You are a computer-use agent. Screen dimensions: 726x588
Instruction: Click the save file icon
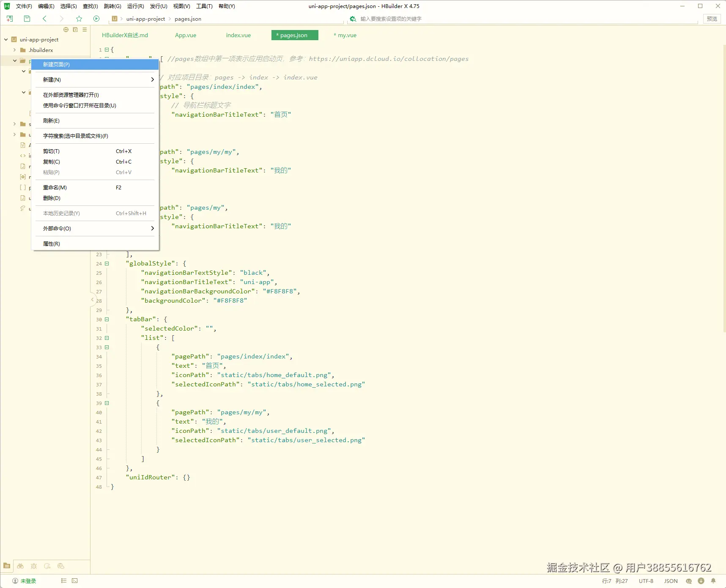[27, 19]
